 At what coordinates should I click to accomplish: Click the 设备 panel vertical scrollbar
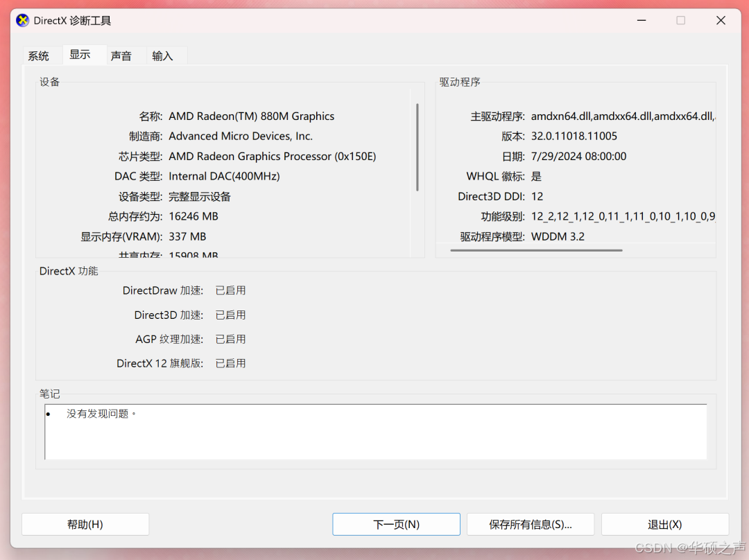(x=417, y=147)
